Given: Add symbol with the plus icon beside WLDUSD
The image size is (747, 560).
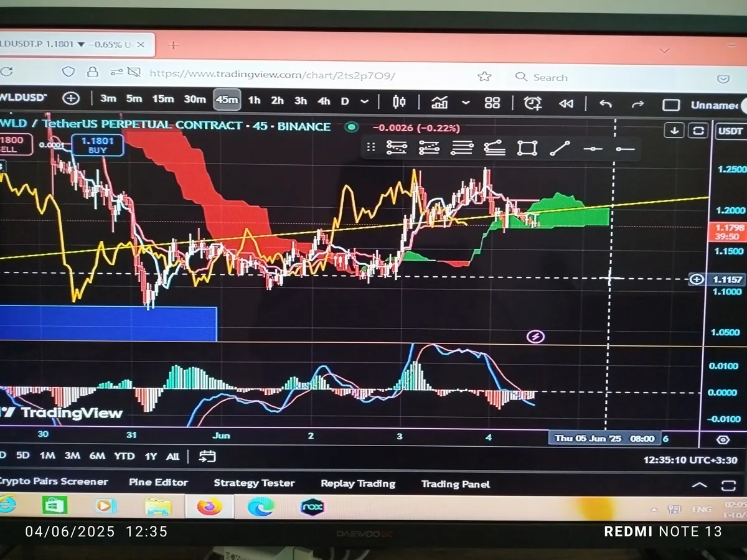Looking at the screenshot, I should click(71, 99).
